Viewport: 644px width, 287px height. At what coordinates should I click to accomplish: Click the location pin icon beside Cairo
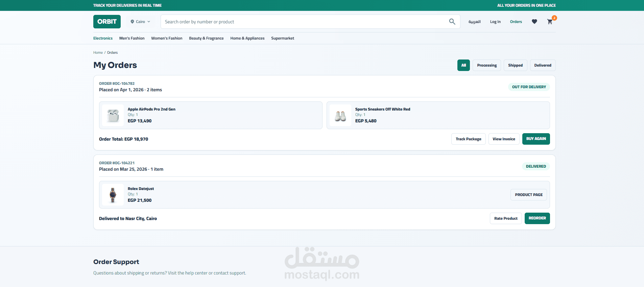132,22
